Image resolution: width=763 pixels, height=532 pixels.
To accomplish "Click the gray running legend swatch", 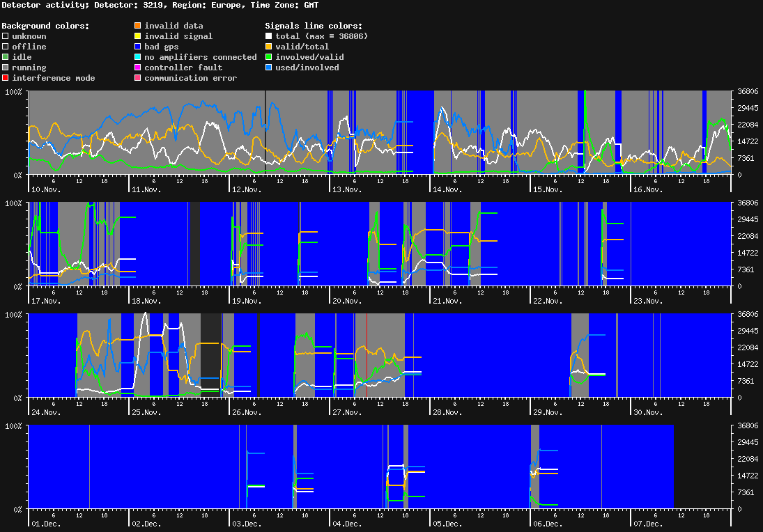I will [6, 68].
